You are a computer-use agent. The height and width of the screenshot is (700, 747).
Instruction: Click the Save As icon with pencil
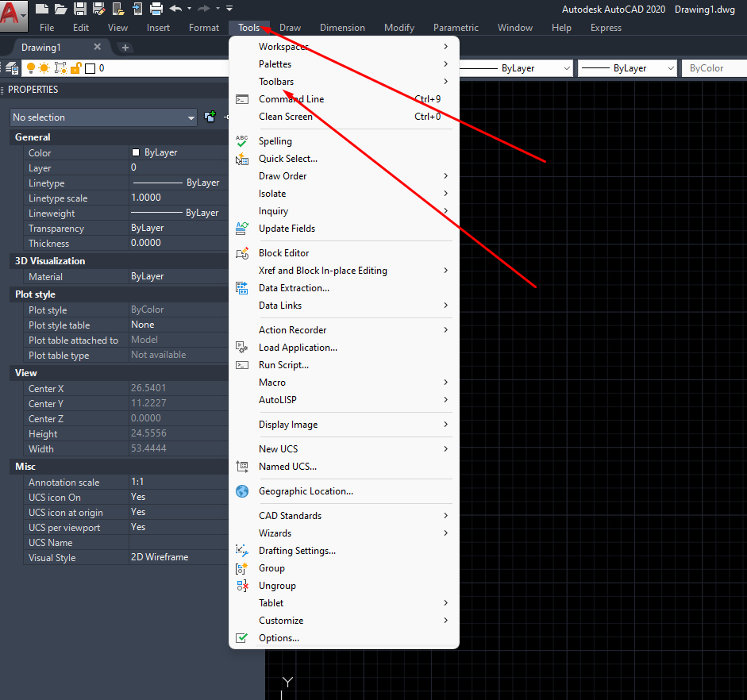pos(99,8)
